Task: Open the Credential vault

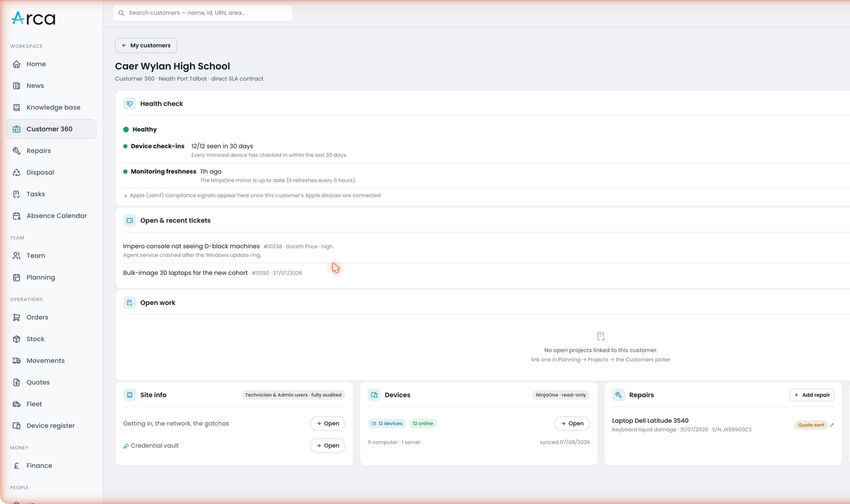Action: pyautogui.click(x=327, y=446)
